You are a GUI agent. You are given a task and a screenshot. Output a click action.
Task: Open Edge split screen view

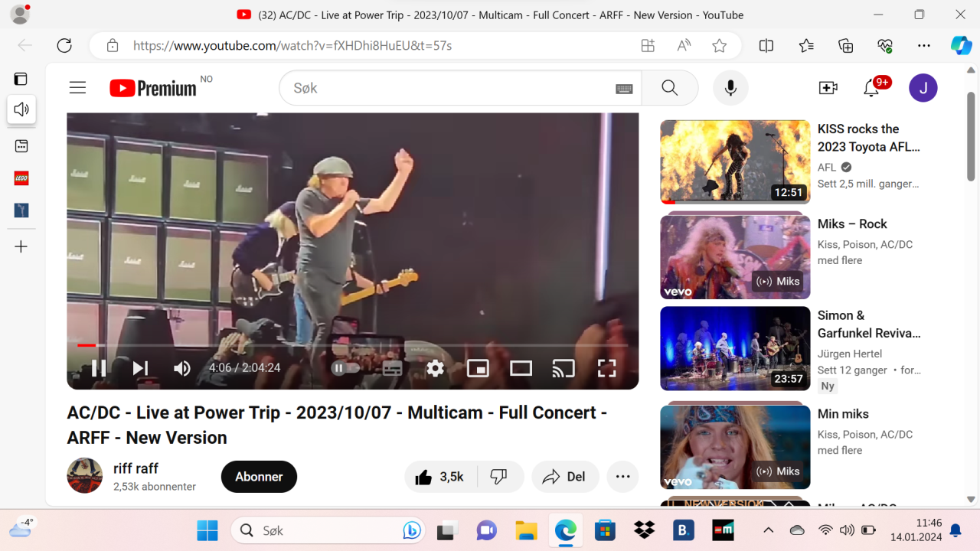click(766, 45)
